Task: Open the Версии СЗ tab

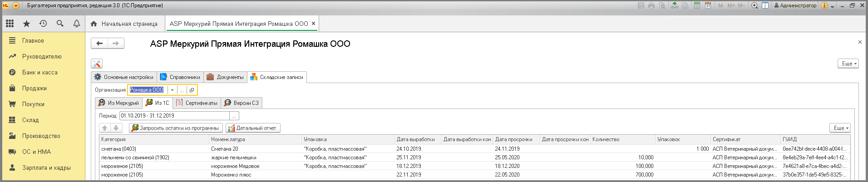Action: tap(241, 103)
